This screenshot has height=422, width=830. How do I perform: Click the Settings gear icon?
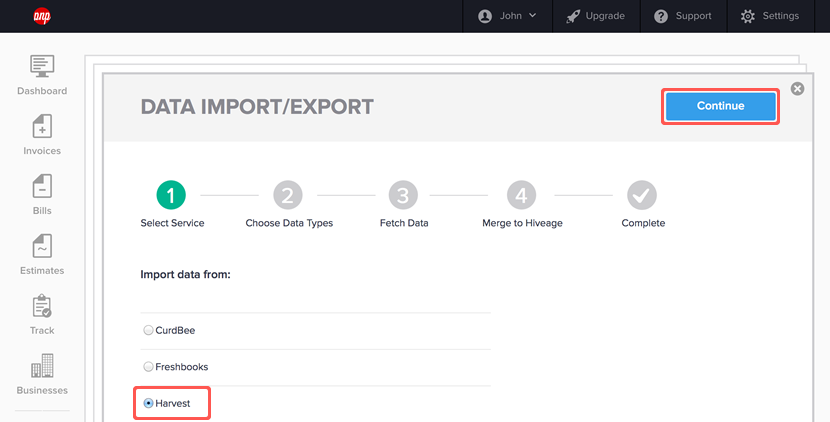[748, 16]
